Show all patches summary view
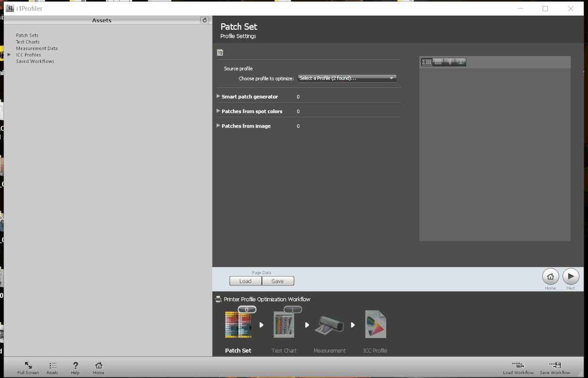The height and width of the screenshot is (378, 588). tap(426, 62)
